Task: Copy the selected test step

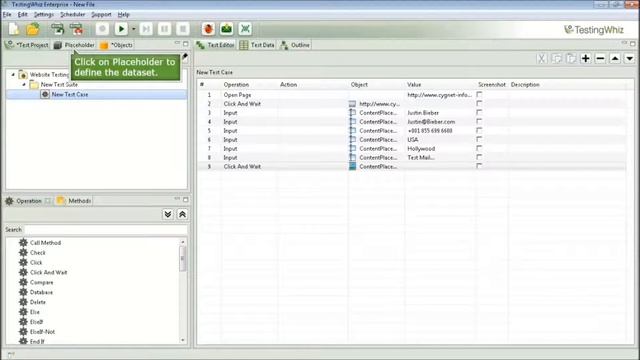Action: [556, 58]
